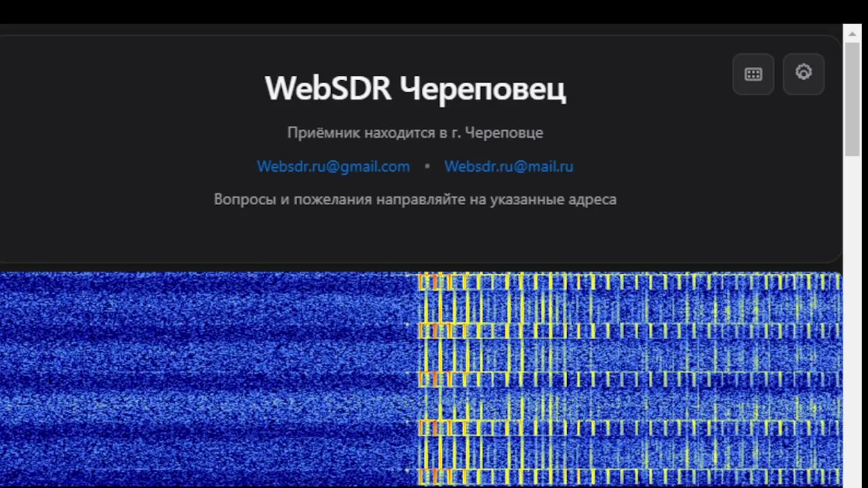Open the Websdr.ru@mail.ru email link

tap(509, 167)
